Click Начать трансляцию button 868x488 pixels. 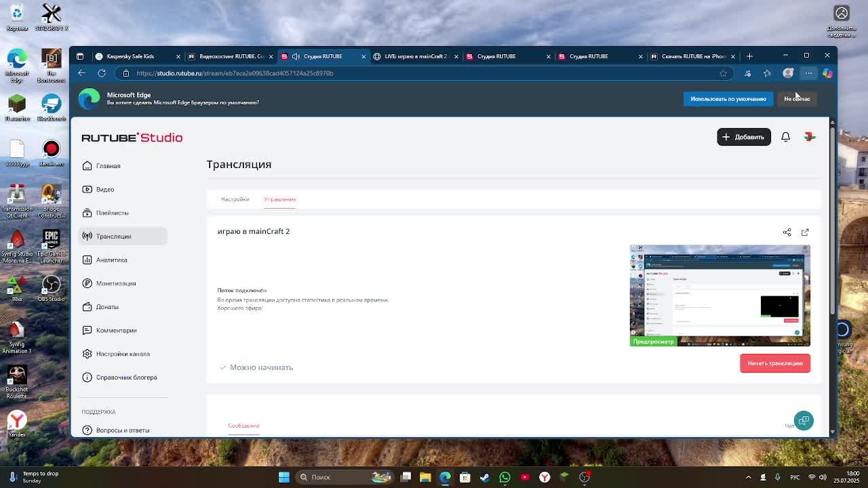(x=775, y=363)
